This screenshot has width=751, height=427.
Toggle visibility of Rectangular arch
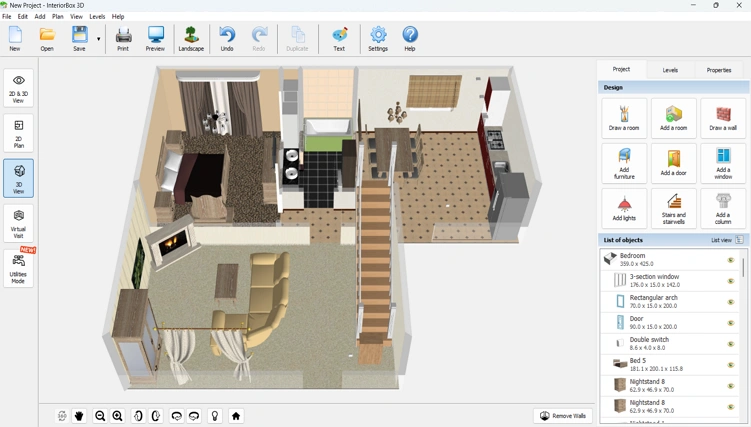pos(731,302)
